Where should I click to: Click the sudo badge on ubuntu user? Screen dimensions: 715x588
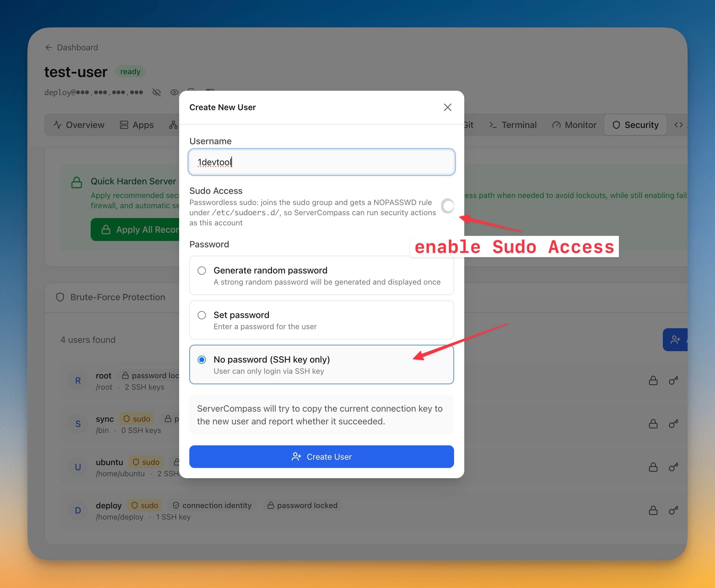[146, 462]
